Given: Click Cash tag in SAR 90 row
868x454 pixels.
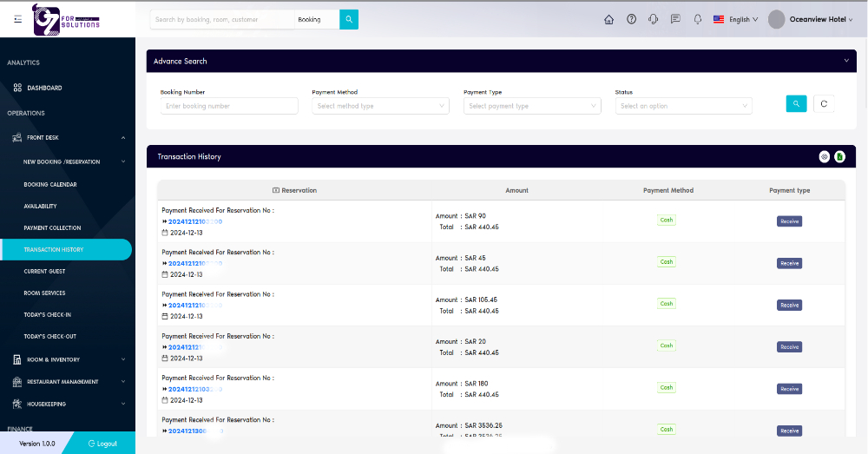Looking at the screenshot, I should tap(667, 220).
